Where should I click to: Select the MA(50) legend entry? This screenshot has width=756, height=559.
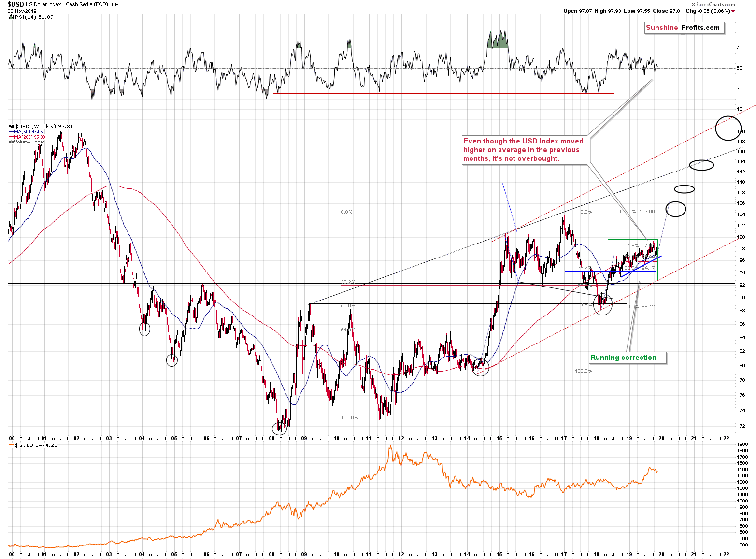point(26,132)
